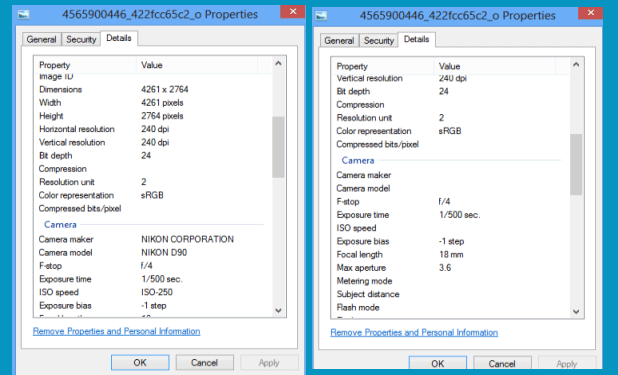Select the Resolution unit row in the left window
This screenshot has height=375, width=618.
point(153,182)
